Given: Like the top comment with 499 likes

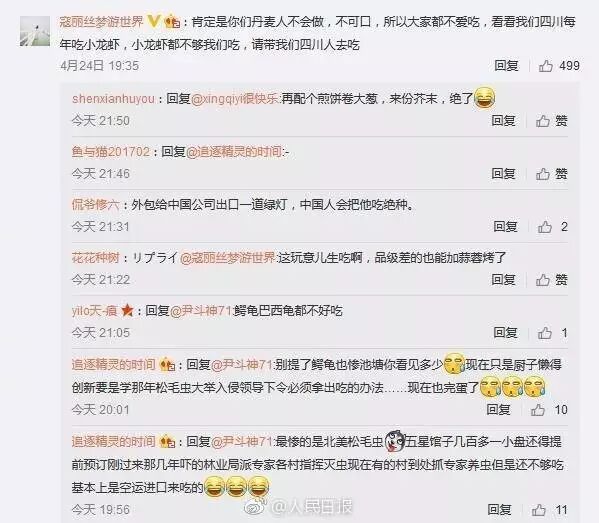Looking at the screenshot, I should coord(546,66).
